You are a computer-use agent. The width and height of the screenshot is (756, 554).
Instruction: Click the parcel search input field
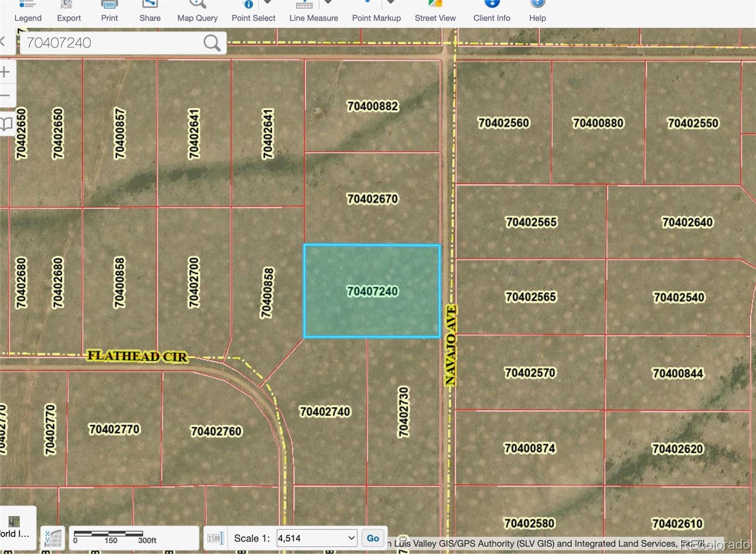[113, 43]
